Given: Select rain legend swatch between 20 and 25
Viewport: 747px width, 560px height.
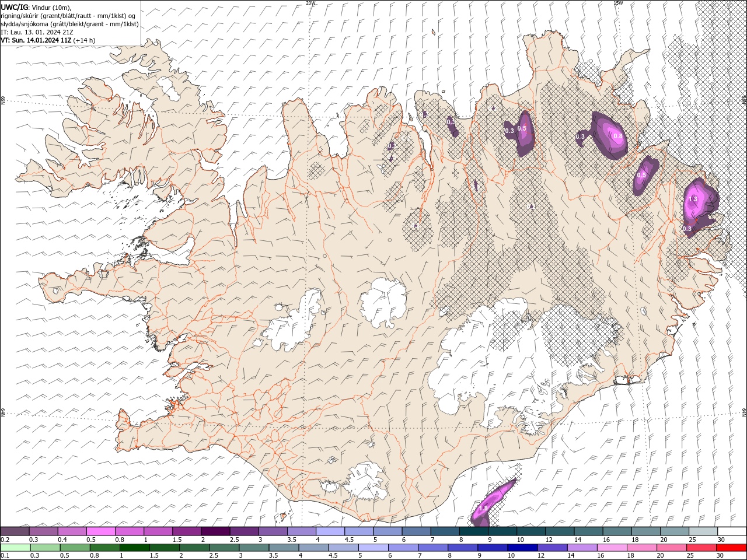Looking at the screenshot, I should click(671, 548).
